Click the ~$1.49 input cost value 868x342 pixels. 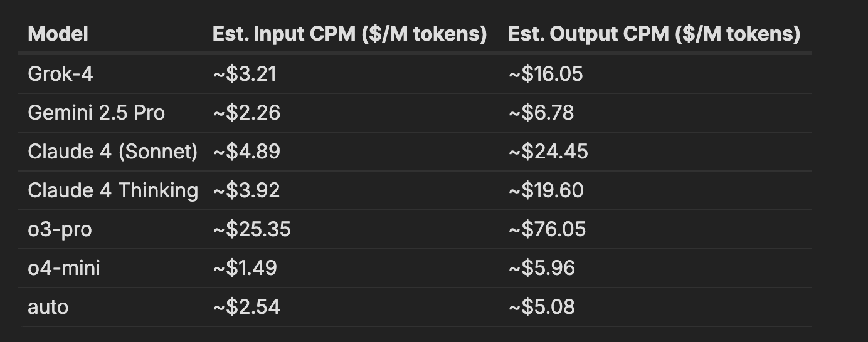(245, 268)
